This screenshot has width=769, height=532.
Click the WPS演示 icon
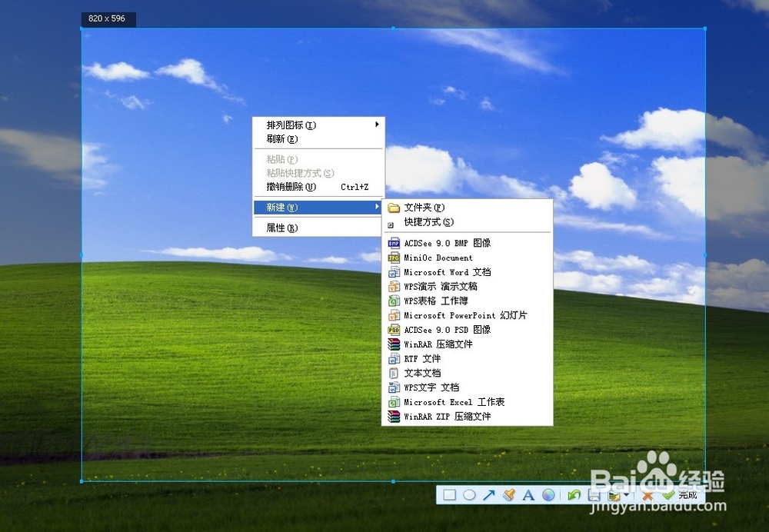[x=394, y=286]
